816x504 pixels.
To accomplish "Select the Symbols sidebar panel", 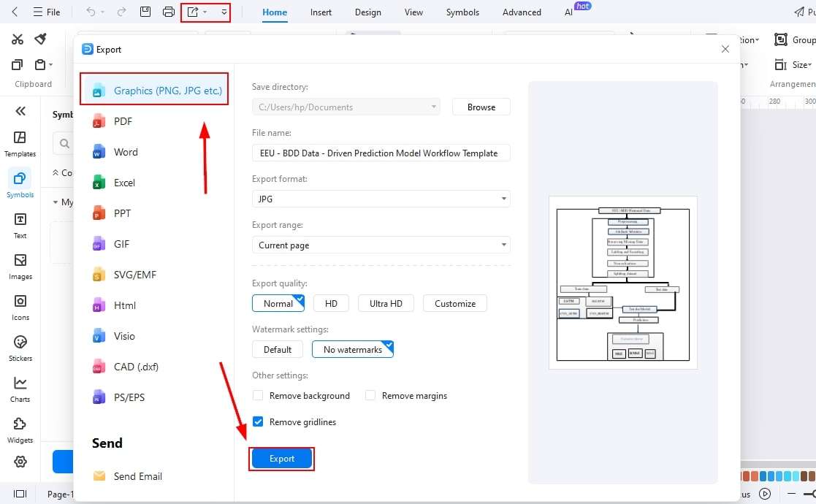I will [x=20, y=182].
